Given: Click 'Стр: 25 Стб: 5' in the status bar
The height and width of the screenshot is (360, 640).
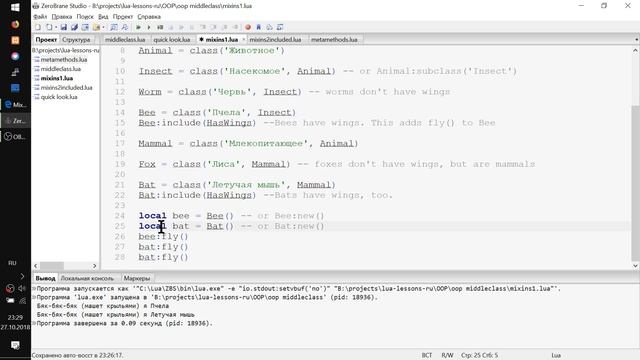Looking at the screenshot, I should pyautogui.click(x=480, y=356).
